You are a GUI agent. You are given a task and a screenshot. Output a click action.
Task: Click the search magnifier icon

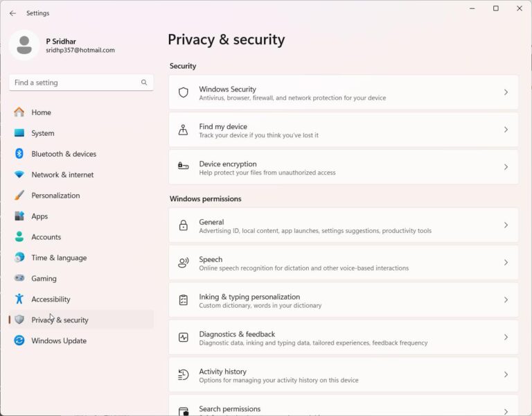coord(144,83)
